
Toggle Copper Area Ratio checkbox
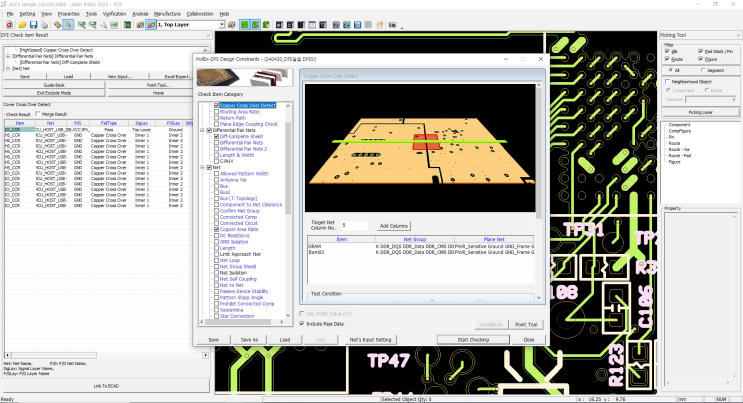217,229
